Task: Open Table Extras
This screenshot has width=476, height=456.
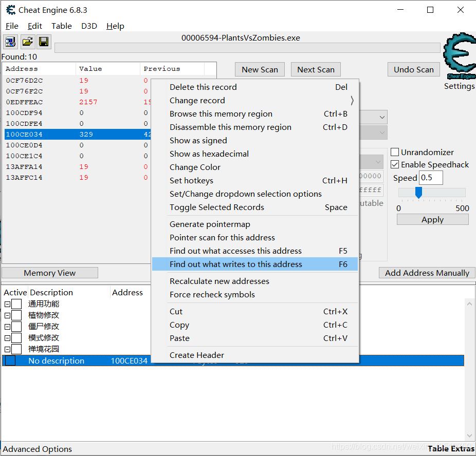Action: pos(451,449)
